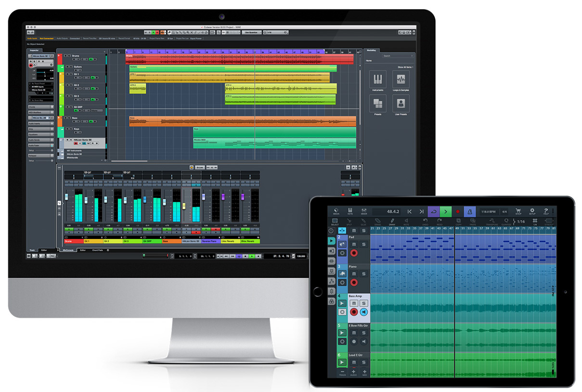Tap the red record button on iPad transport
582x392 pixels.
[458, 211]
